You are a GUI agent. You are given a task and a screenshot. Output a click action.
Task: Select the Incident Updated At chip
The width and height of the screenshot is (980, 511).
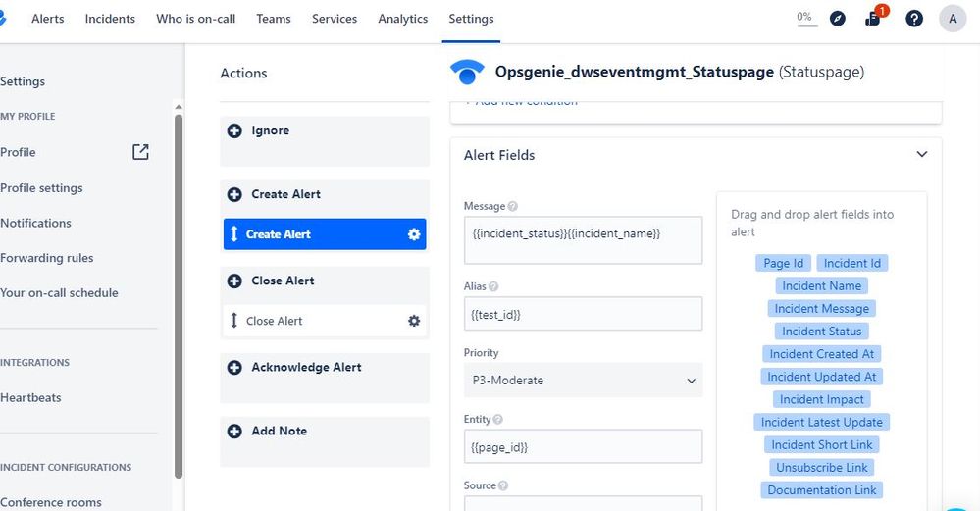click(821, 377)
